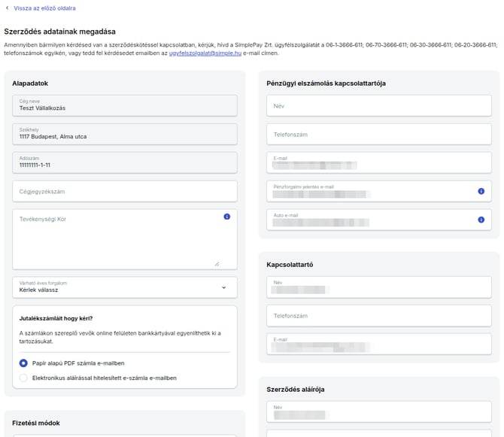504x437 pixels.
Task: Click Név field under Pénzügyi elszámolás kapcsolattartója
Action: point(378,105)
